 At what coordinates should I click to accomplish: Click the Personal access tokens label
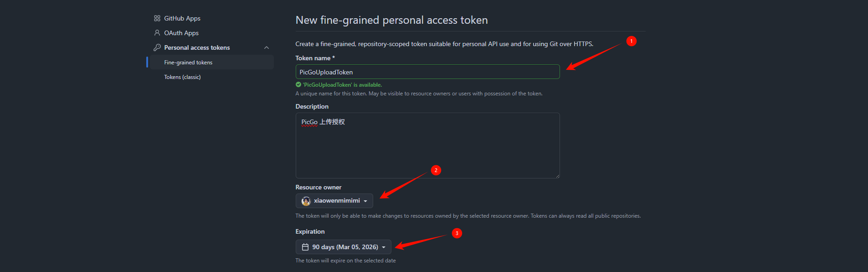(x=197, y=47)
